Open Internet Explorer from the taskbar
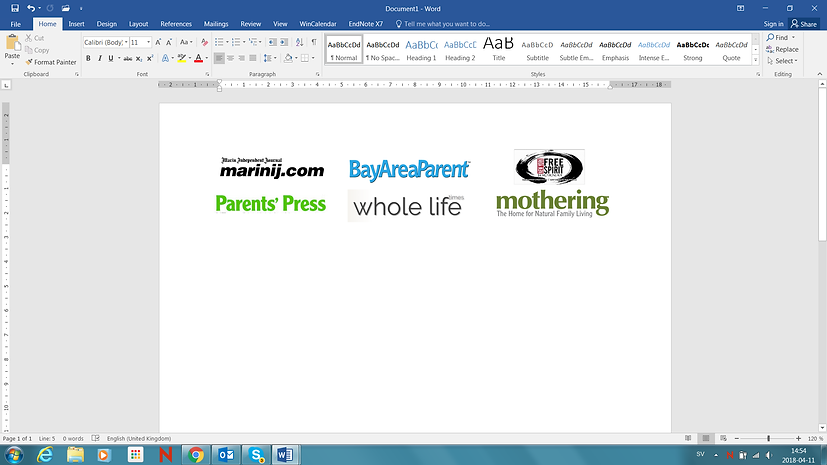Viewport: 827px width, 465px height. tap(45, 454)
